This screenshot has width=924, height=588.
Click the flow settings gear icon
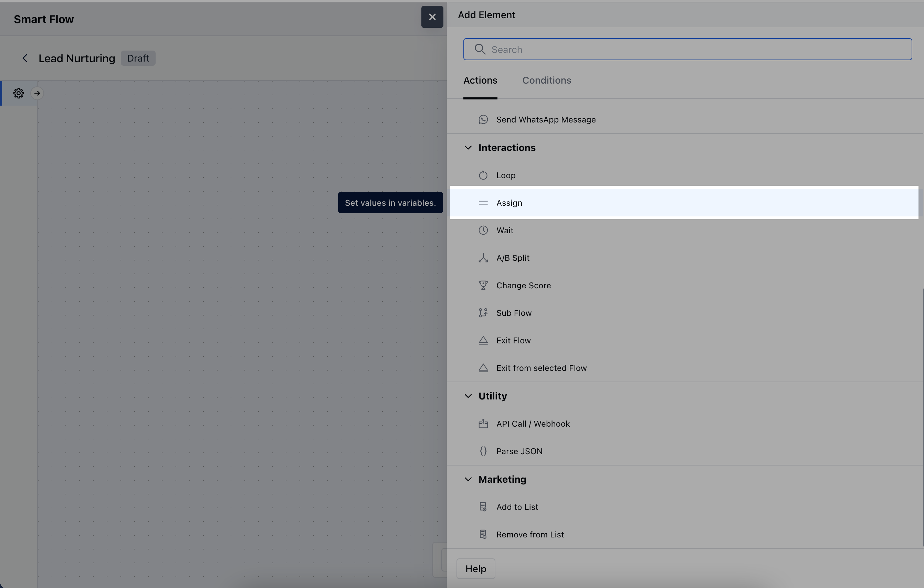[x=19, y=93]
